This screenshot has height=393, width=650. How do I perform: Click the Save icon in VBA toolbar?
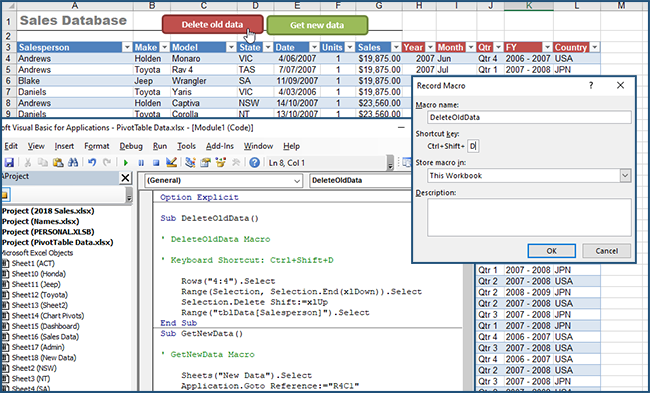[x=9, y=163]
